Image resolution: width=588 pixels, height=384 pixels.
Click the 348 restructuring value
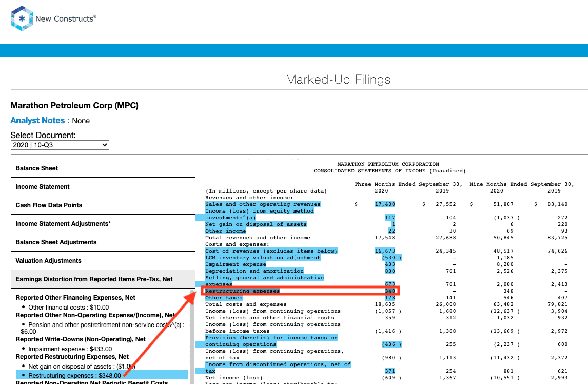click(389, 291)
